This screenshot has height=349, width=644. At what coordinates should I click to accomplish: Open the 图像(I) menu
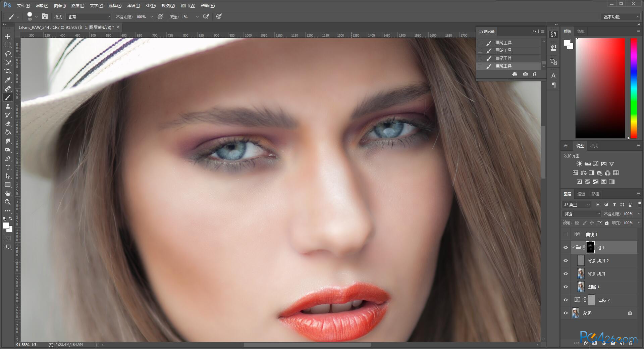[60, 6]
